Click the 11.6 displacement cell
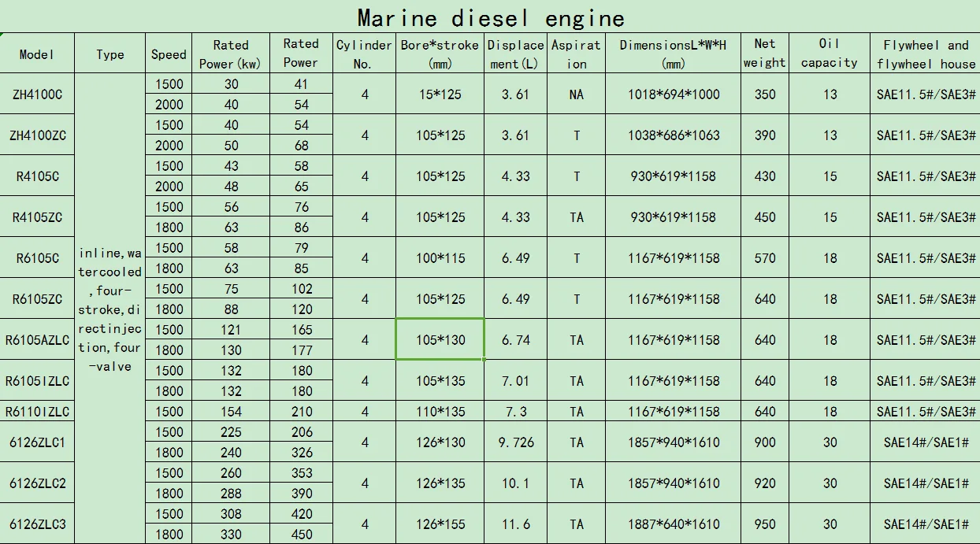980x544 pixels. [515, 524]
